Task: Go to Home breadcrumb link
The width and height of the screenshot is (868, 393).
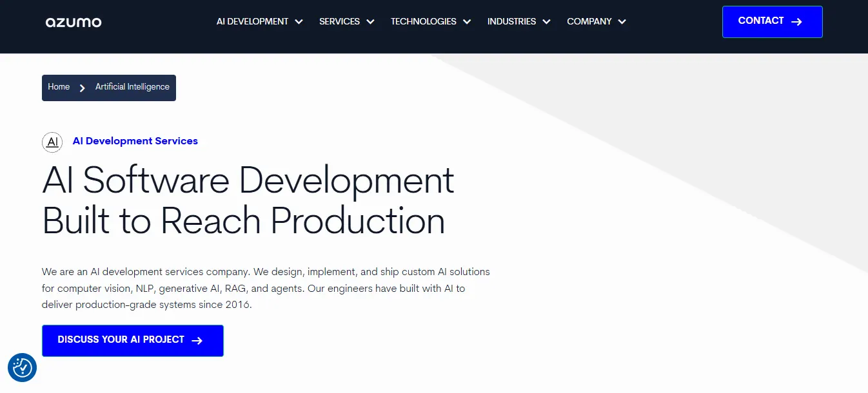Action: (x=59, y=87)
